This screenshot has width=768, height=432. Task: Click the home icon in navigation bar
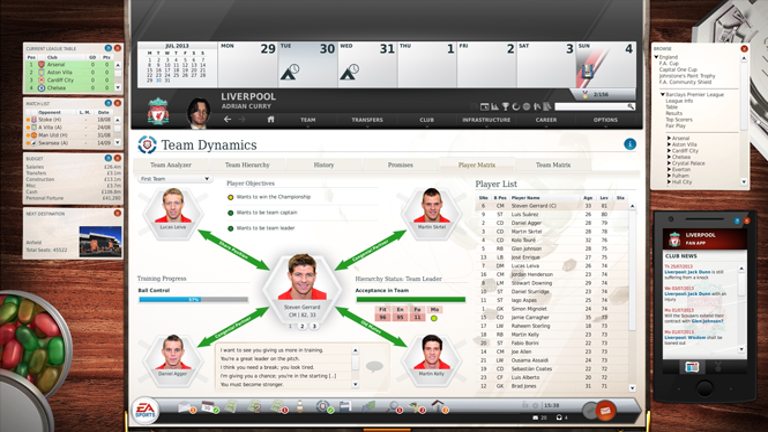point(270,119)
